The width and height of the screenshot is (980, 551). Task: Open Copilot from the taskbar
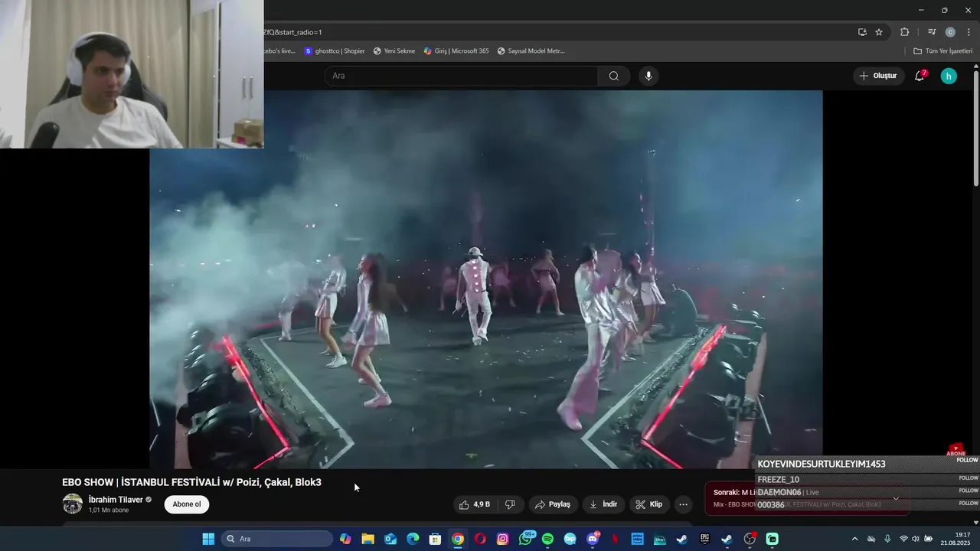click(x=345, y=539)
